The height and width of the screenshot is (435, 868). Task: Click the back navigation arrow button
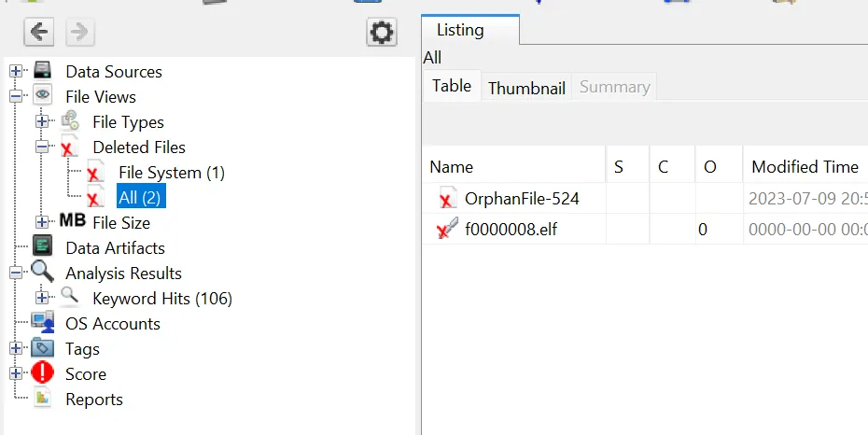click(38, 33)
